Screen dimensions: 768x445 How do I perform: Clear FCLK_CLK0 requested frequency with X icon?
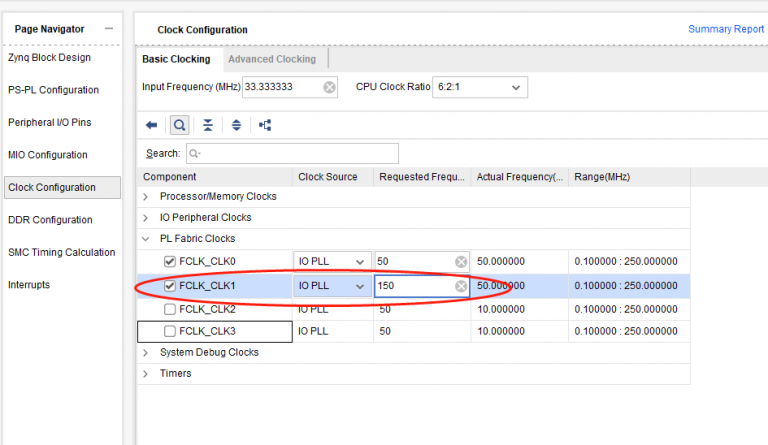[461, 262]
